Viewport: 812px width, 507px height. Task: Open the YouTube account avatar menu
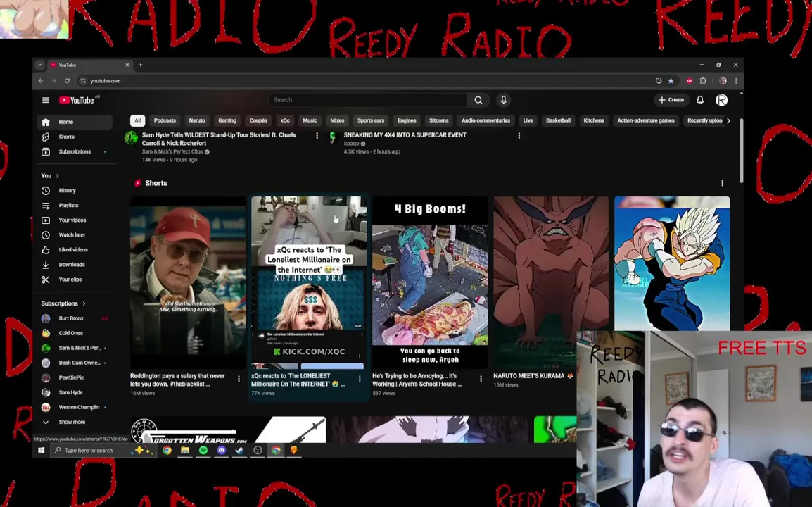tap(721, 100)
